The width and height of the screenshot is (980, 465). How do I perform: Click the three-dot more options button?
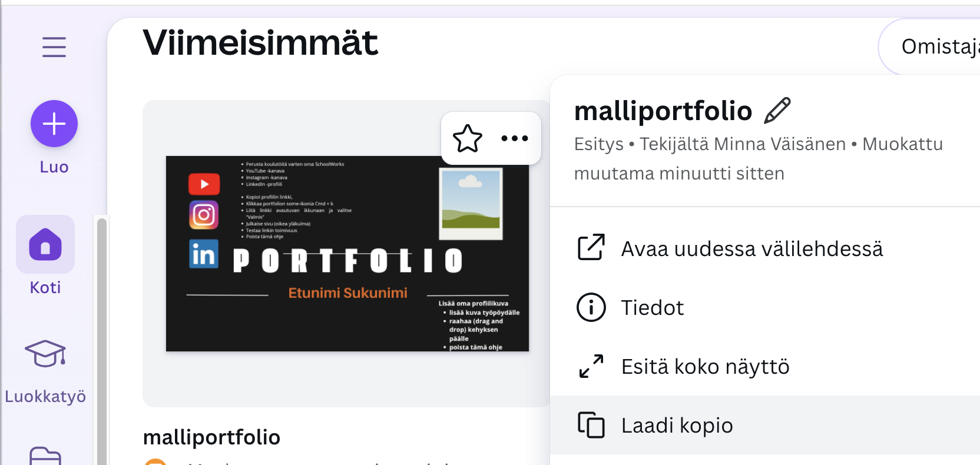514,138
